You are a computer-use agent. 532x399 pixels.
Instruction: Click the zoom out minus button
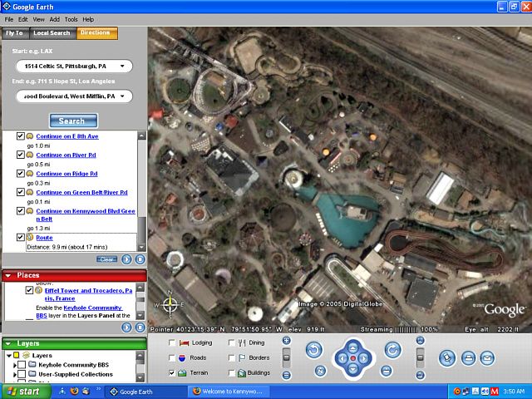click(286, 375)
